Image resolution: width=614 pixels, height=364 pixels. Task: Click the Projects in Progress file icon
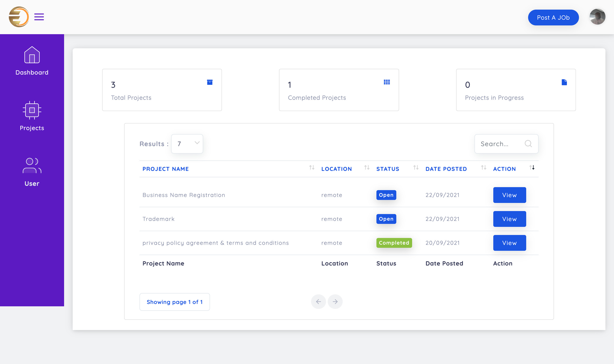[564, 82]
